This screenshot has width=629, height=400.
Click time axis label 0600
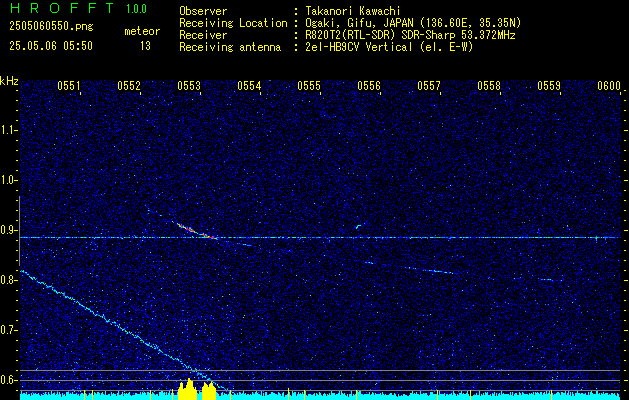point(609,85)
